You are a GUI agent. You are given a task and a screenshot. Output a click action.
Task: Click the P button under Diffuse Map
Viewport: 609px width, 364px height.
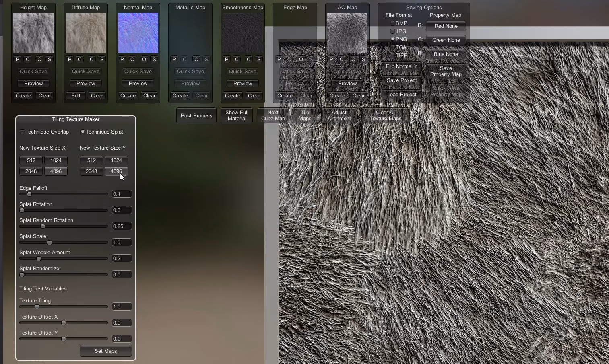(70, 59)
